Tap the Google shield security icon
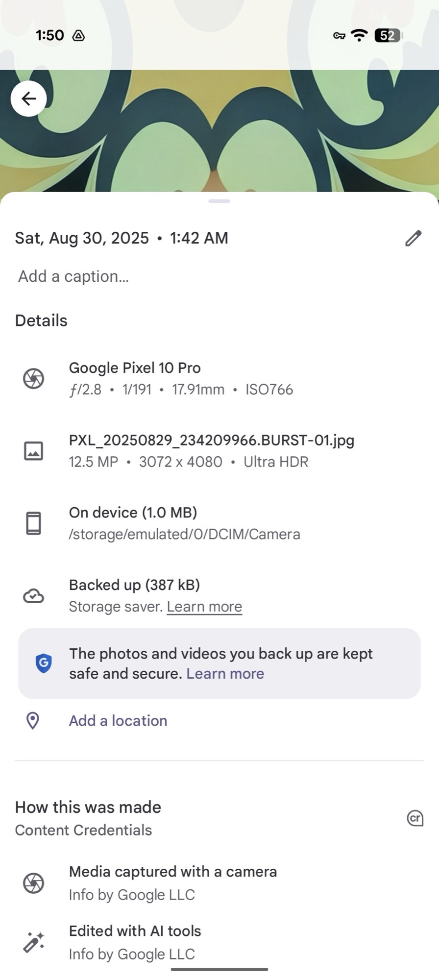This screenshot has width=439, height=980. pos(44,663)
